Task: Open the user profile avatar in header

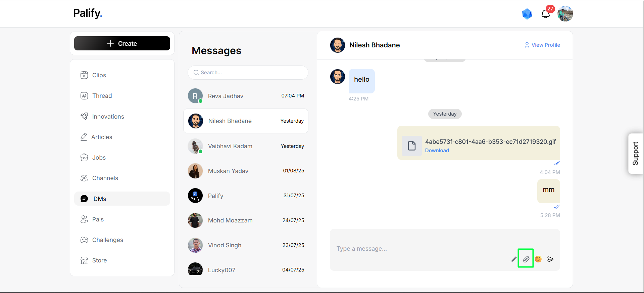Action: [x=565, y=14]
